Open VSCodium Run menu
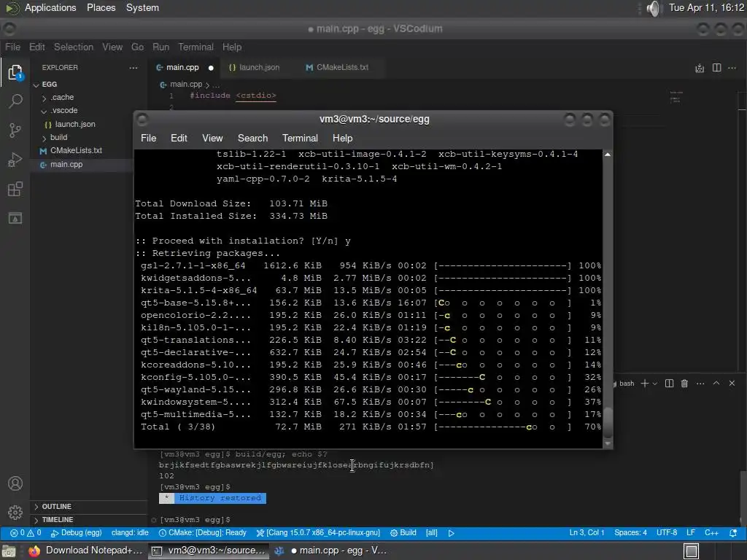The image size is (747, 560). pyautogui.click(x=160, y=47)
